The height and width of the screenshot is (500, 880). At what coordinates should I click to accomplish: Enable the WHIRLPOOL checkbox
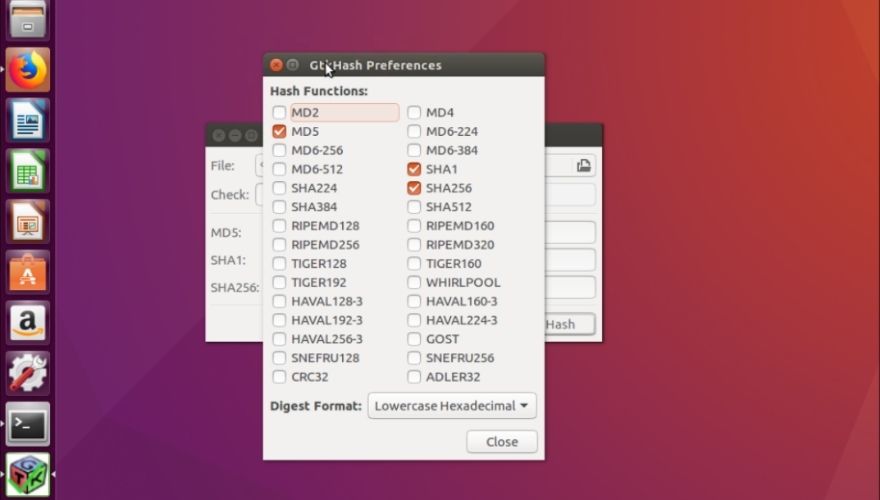coord(414,282)
